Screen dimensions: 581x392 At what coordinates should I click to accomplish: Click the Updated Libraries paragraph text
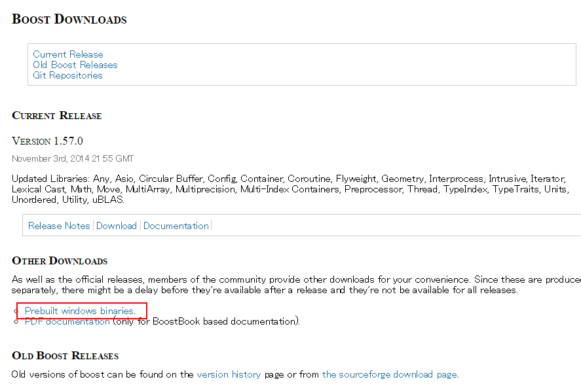tap(291, 189)
